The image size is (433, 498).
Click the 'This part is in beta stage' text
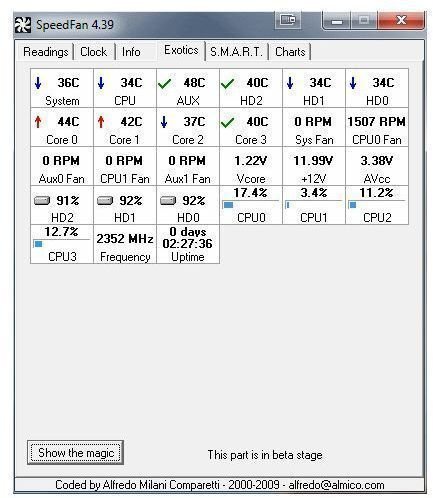[265, 455]
